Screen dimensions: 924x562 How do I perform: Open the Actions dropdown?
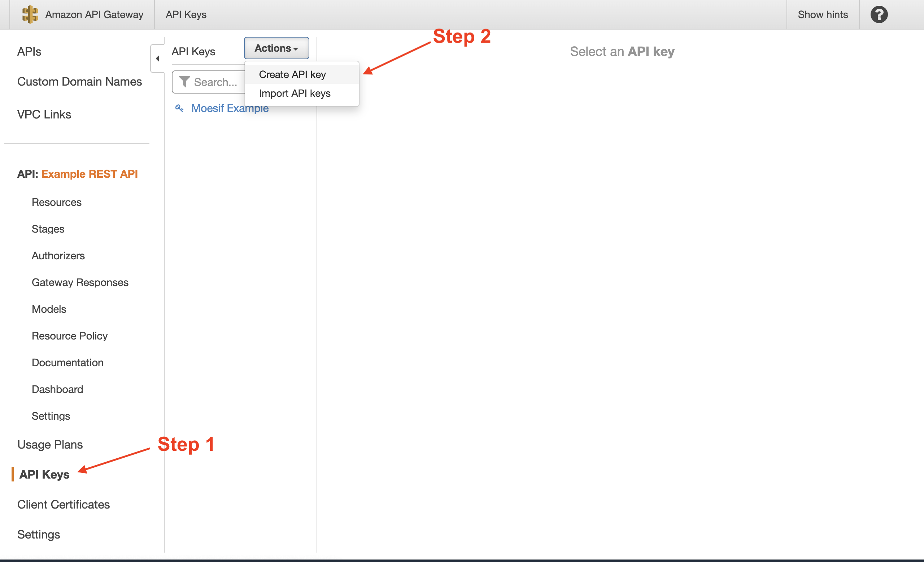tap(276, 48)
